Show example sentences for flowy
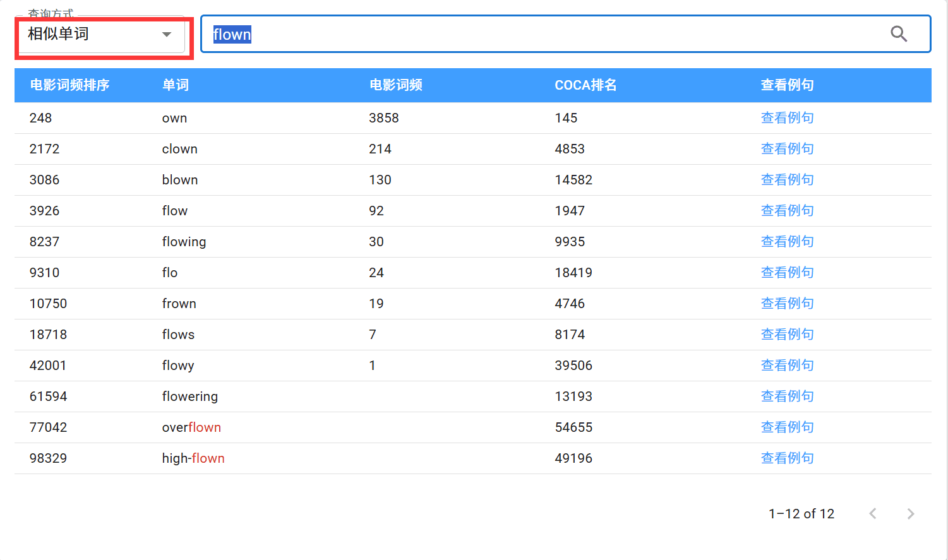948x560 pixels. pos(786,366)
